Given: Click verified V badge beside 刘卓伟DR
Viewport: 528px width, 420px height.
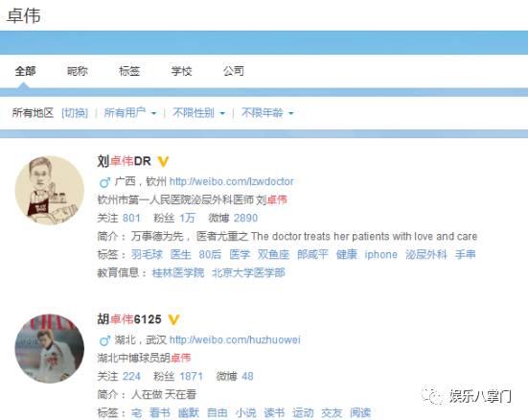Looking at the screenshot, I should [163, 161].
